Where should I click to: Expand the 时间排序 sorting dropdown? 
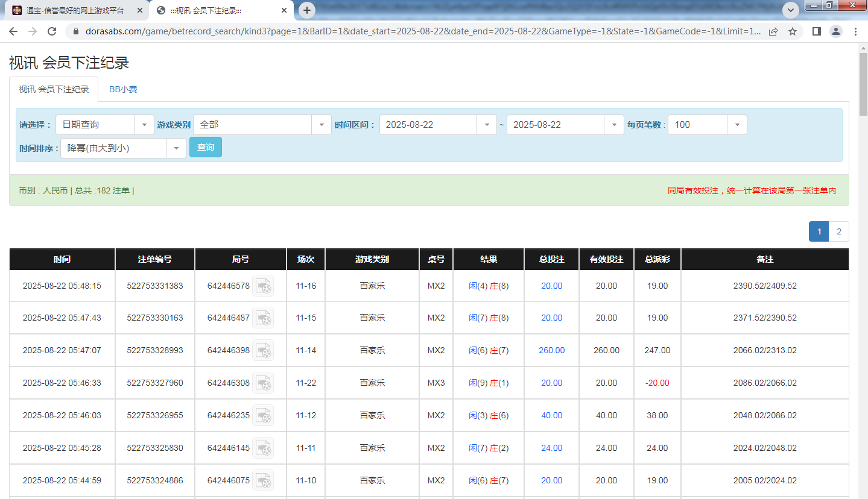tap(176, 147)
